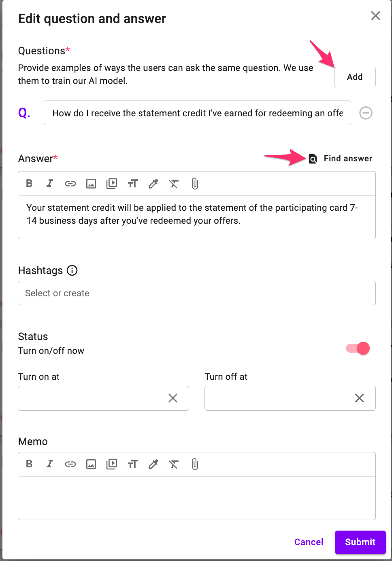Screen dimensions: 392x561
Task: Insert a link in the Answer editor
Action: click(70, 183)
